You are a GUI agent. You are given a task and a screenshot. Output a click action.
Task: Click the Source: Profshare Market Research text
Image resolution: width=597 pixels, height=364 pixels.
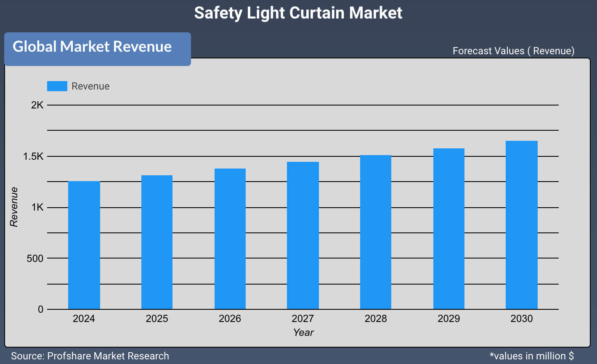(90, 356)
